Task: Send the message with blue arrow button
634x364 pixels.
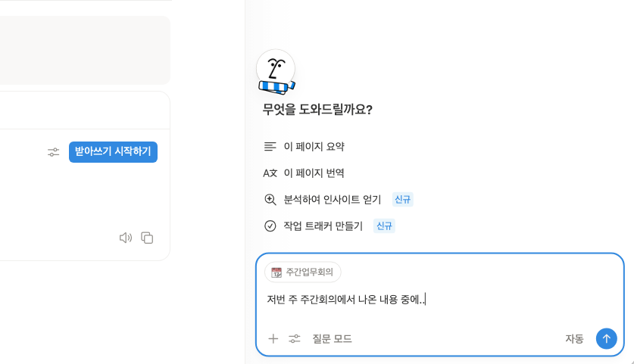Action: click(606, 338)
